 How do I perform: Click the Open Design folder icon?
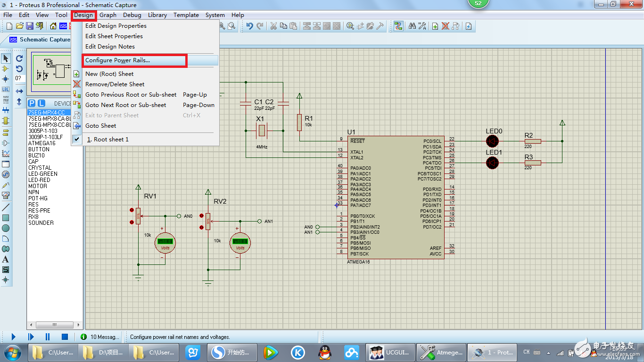20,26
